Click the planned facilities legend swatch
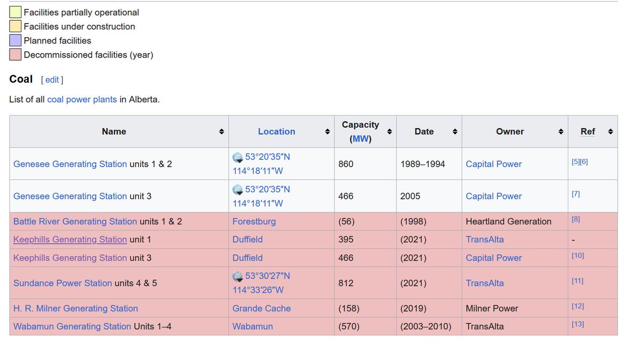644x347 pixels. pos(15,40)
